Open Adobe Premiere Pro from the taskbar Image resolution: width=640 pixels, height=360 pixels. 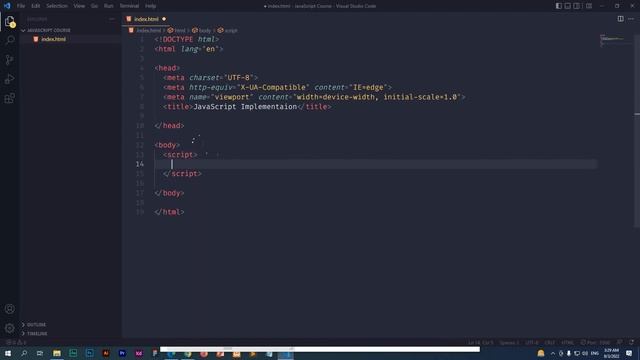pyautogui.click(x=122, y=353)
